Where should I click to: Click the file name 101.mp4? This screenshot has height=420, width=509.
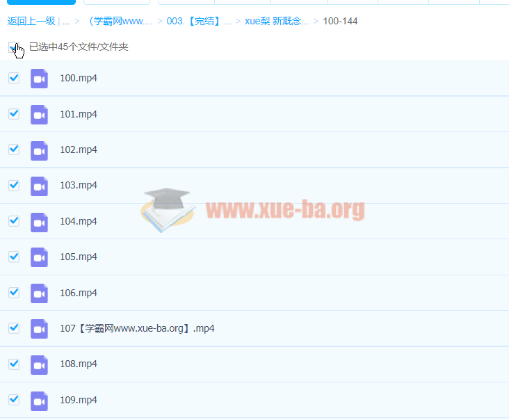coord(79,114)
